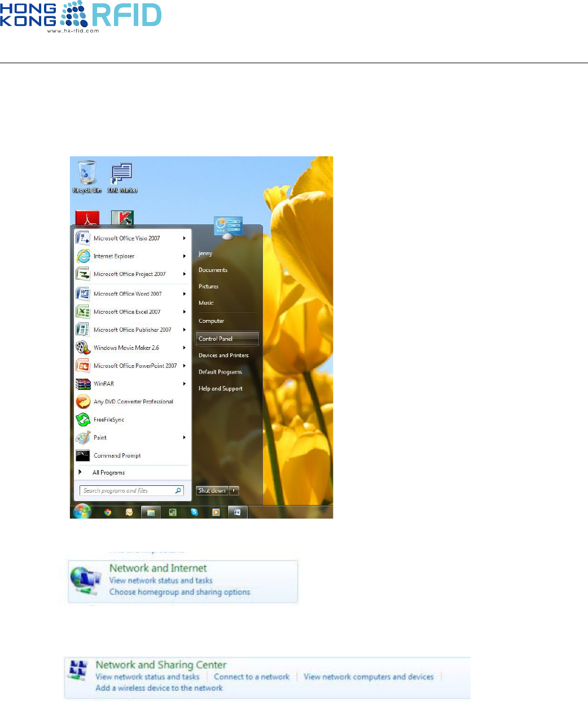The image size is (588, 702).
Task: Click the Network and Sharing Center icon
Action: 77,670
